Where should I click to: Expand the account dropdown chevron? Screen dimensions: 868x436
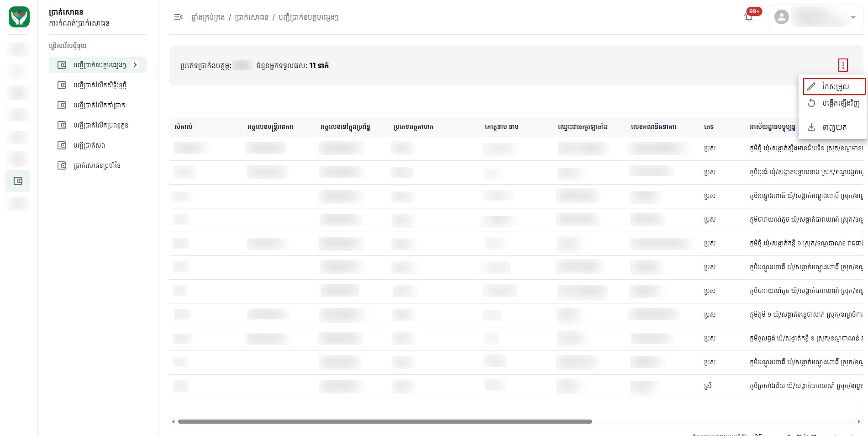pos(853,17)
